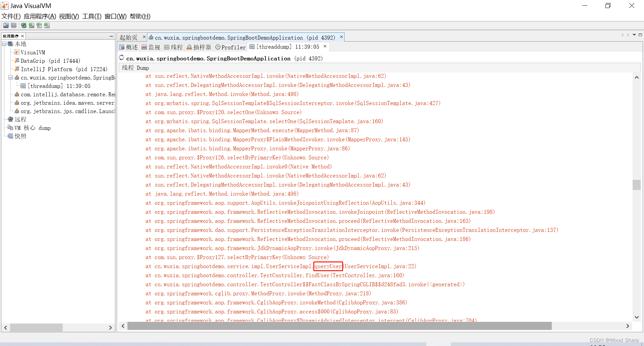
Task: Open the Profiler subtab
Action: 230,47
